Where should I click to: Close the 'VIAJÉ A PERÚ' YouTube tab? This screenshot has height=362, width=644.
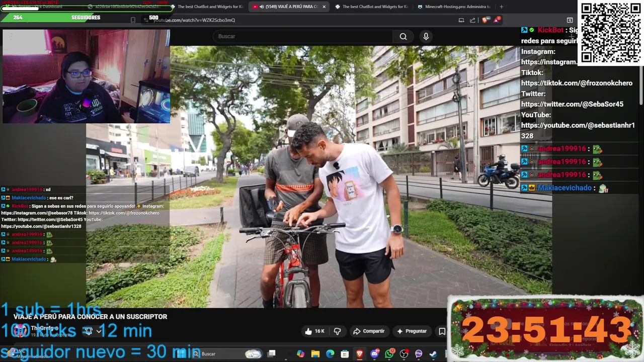[324, 7]
